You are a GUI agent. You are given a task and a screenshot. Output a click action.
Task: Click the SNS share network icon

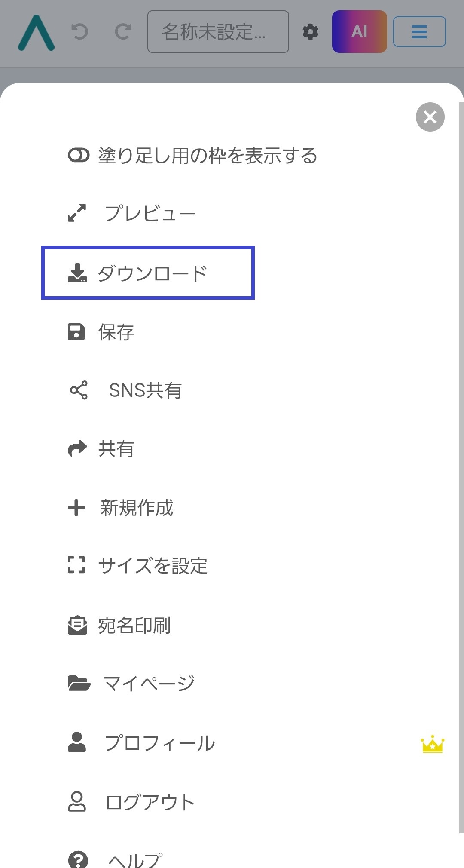tap(79, 390)
